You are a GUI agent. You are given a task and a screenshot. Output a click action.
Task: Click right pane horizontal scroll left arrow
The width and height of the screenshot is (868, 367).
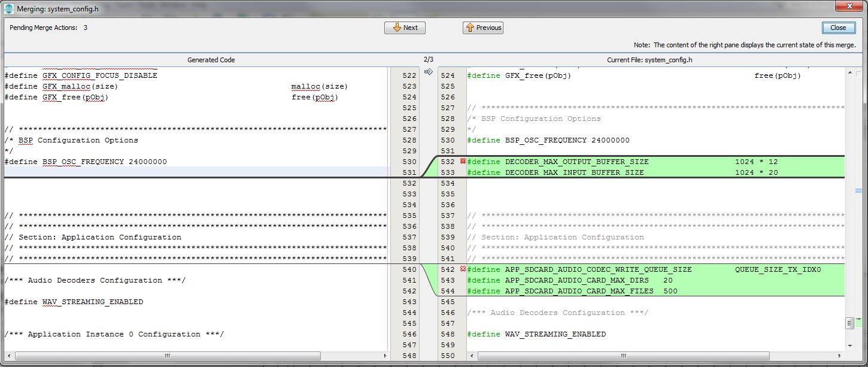[472, 356]
